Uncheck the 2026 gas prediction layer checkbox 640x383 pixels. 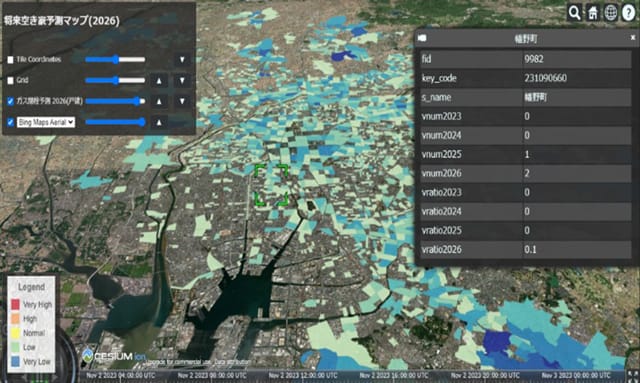tap(11, 101)
